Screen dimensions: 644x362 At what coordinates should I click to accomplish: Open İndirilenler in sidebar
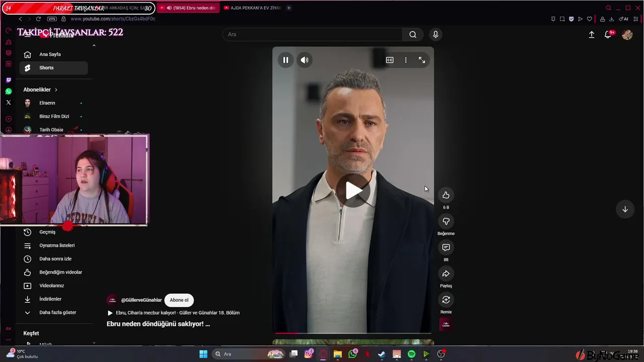click(53, 299)
